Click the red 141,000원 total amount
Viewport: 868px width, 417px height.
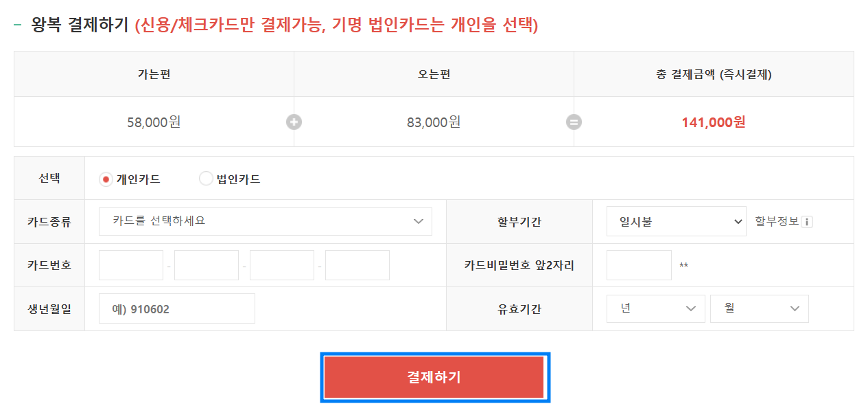tap(714, 122)
